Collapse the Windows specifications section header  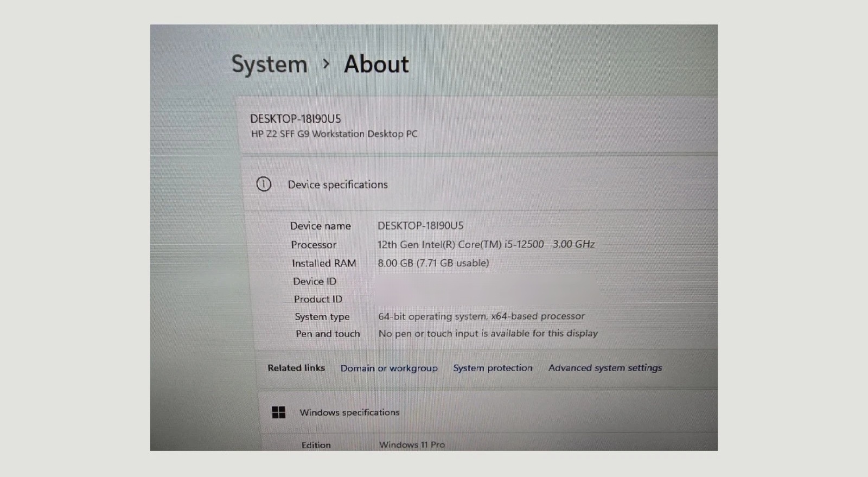tap(488, 412)
